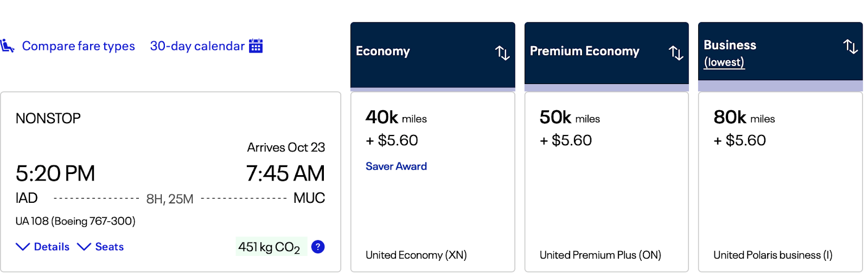Click the Economy column header
Image resolution: width=868 pixels, height=276 pixels.
point(383,52)
